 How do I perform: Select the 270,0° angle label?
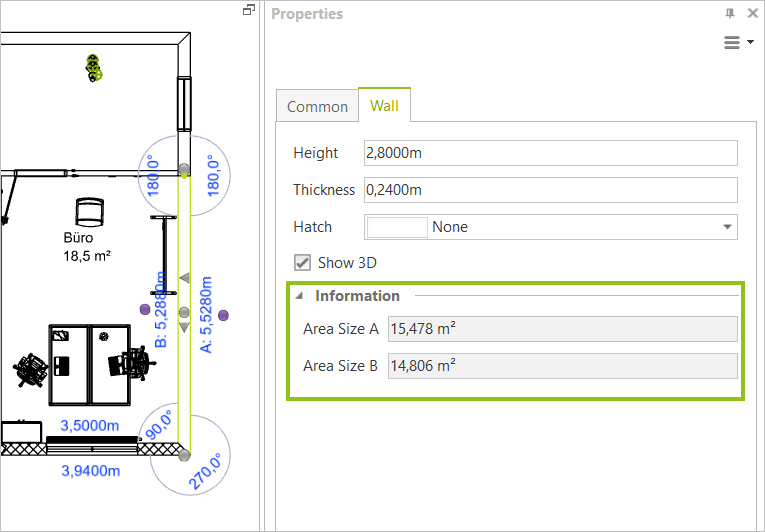click(205, 471)
